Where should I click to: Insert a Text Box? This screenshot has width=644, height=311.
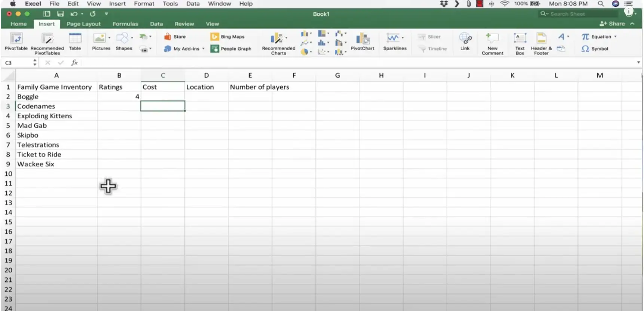pos(520,39)
